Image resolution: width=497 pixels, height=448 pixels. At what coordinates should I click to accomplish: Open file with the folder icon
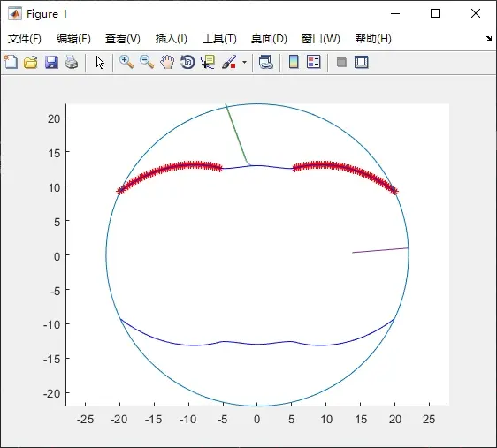(31, 62)
